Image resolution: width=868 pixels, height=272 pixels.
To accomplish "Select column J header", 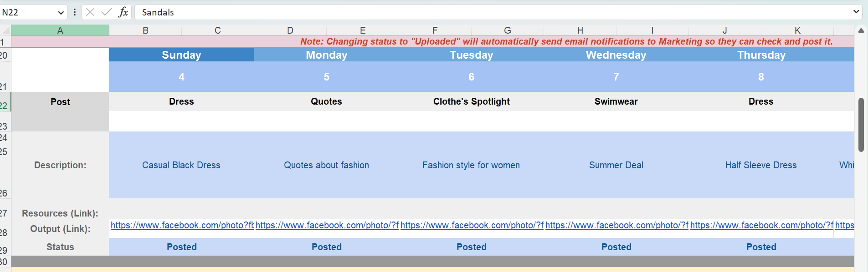I will pyautogui.click(x=725, y=30).
